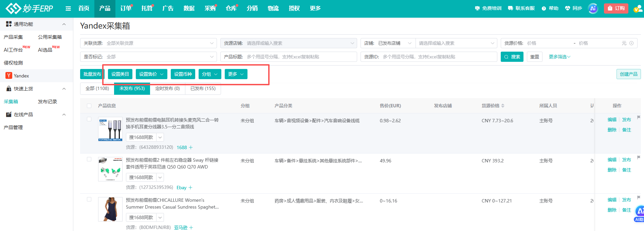The width and height of the screenshot is (644, 231).
Task: Click plus icon next to Ebay source
Action: click(x=190, y=188)
